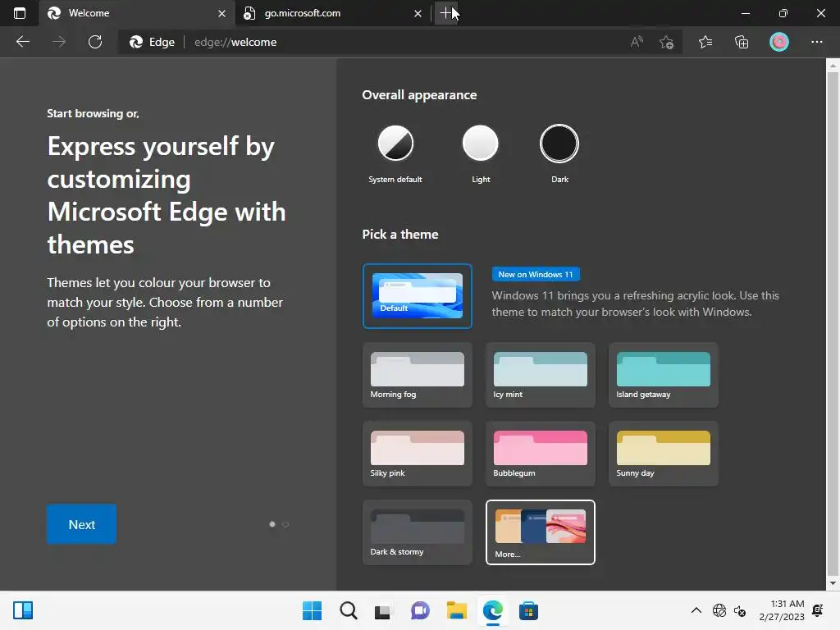Open the clock and date flyout

(x=782, y=610)
